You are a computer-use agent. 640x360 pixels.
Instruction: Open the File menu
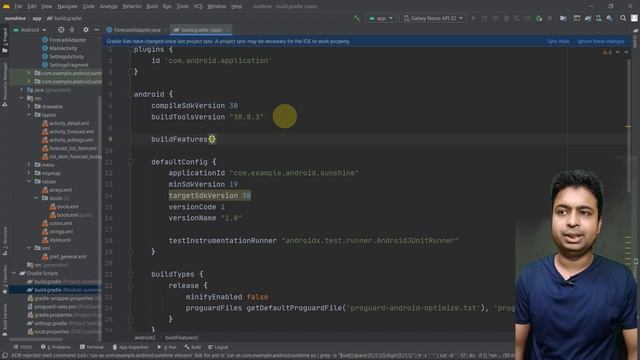point(18,7)
